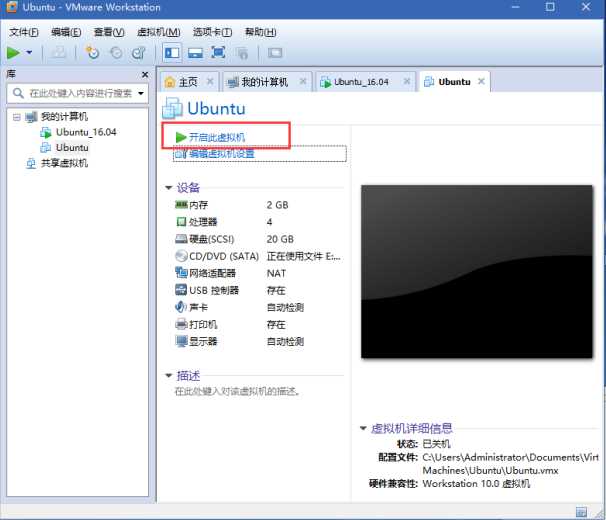606x520 pixels.
Task: Open the 帮助(H) menu
Action: pos(260,32)
